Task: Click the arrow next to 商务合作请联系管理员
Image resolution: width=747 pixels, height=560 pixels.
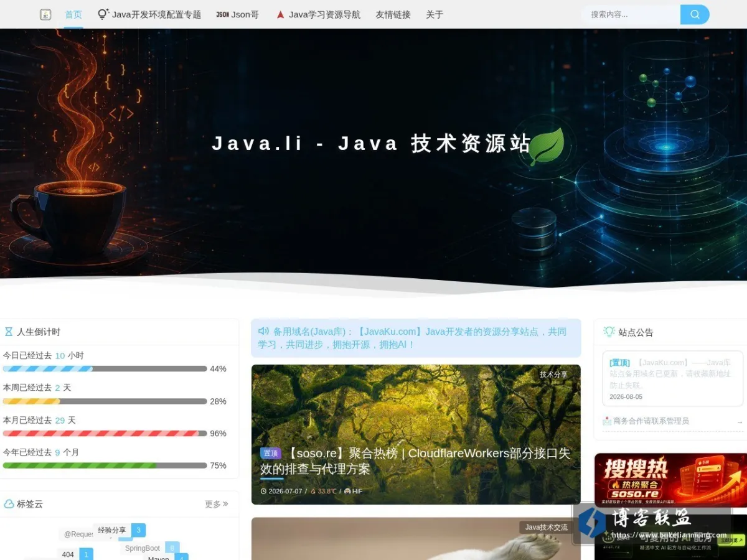Action: pyautogui.click(x=740, y=422)
